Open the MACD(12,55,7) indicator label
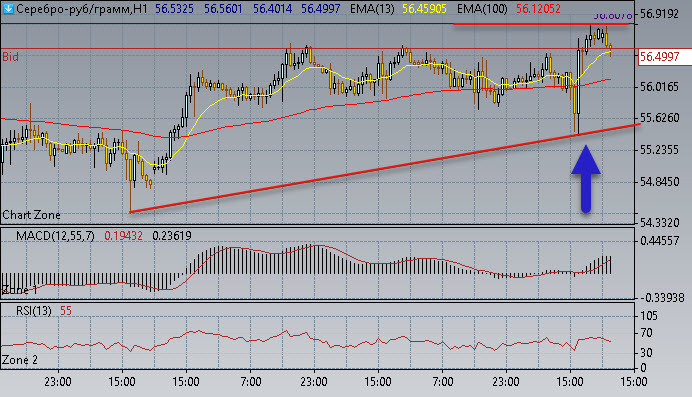The image size is (692, 397). 55,236
